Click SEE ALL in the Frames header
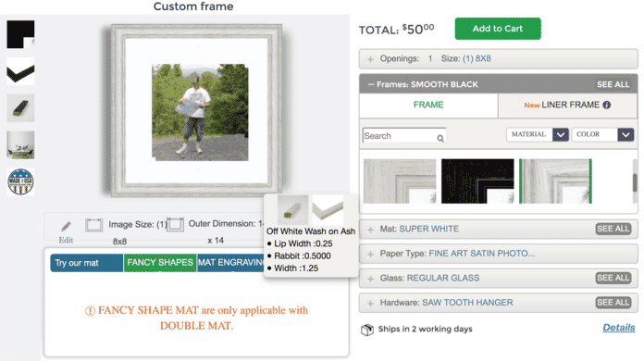The width and height of the screenshot is (644, 361). [613, 84]
